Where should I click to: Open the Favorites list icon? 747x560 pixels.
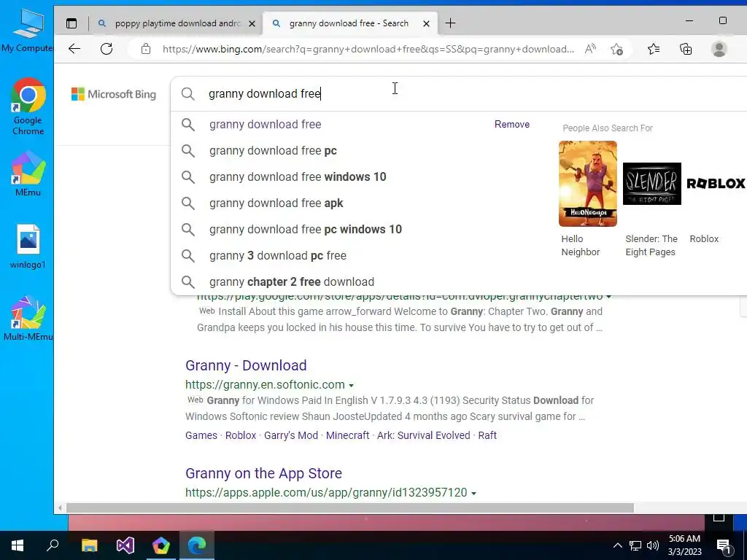point(654,49)
